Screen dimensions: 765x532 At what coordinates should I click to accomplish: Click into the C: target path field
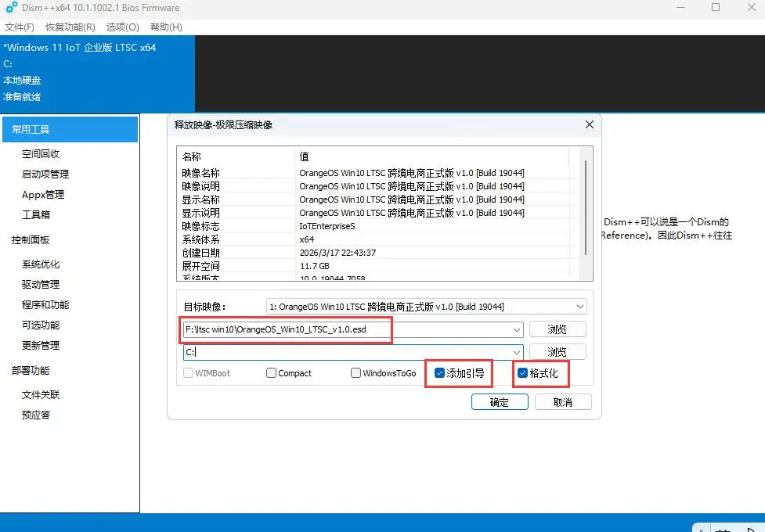click(x=345, y=353)
